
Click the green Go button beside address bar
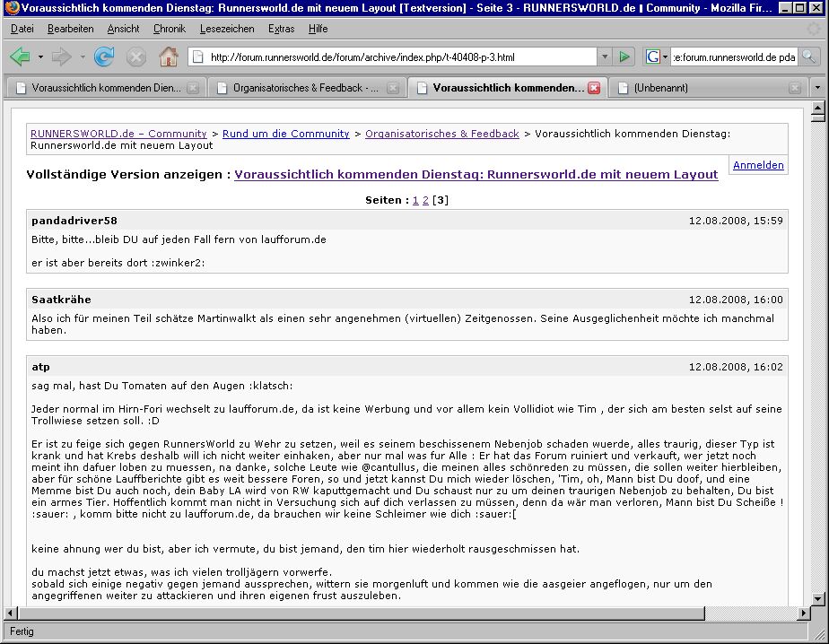(624, 57)
